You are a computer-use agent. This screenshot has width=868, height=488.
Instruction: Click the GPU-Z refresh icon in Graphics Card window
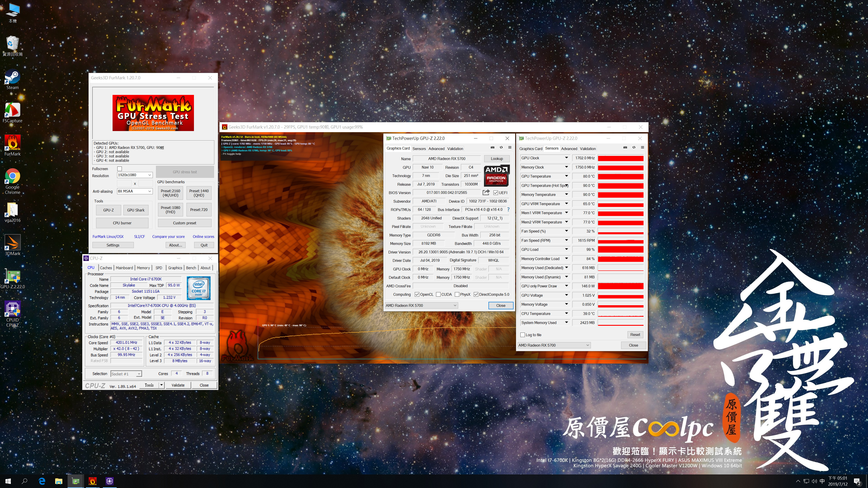pos(501,148)
